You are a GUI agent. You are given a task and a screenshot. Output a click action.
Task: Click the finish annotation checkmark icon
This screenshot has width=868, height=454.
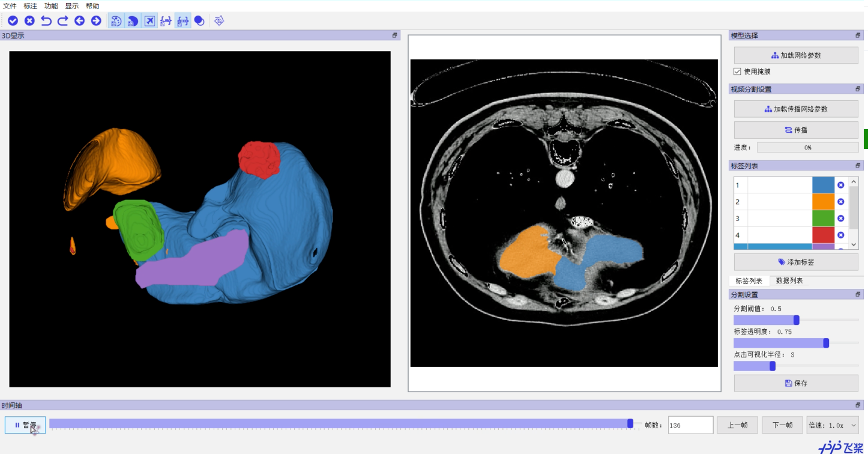pos(13,21)
